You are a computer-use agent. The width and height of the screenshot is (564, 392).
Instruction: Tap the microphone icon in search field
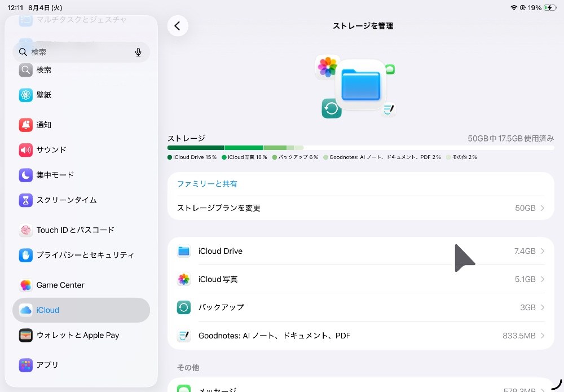138,52
